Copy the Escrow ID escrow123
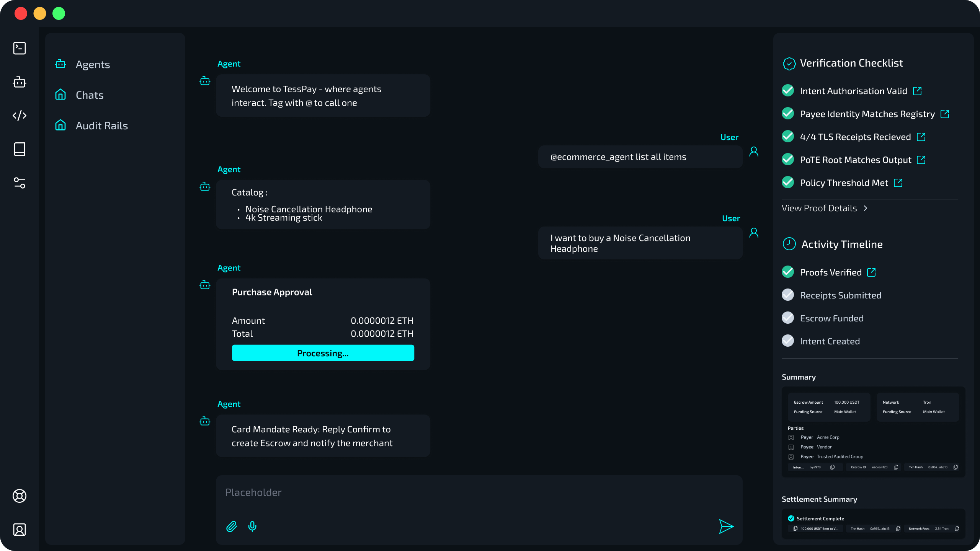Screen dimensions: 980x551 pos(896,467)
